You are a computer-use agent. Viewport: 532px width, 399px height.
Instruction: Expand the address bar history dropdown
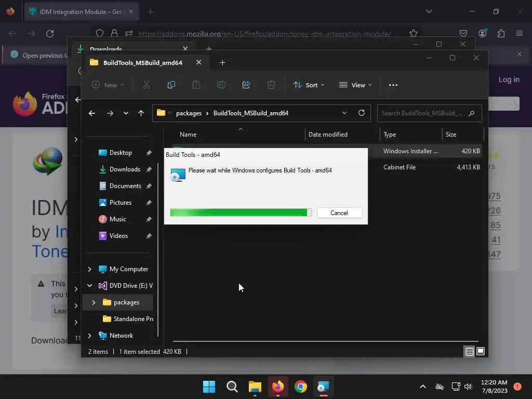(344, 113)
